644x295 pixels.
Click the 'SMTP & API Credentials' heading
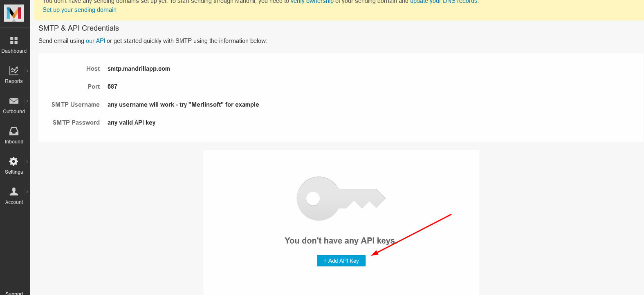click(x=79, y=28)
